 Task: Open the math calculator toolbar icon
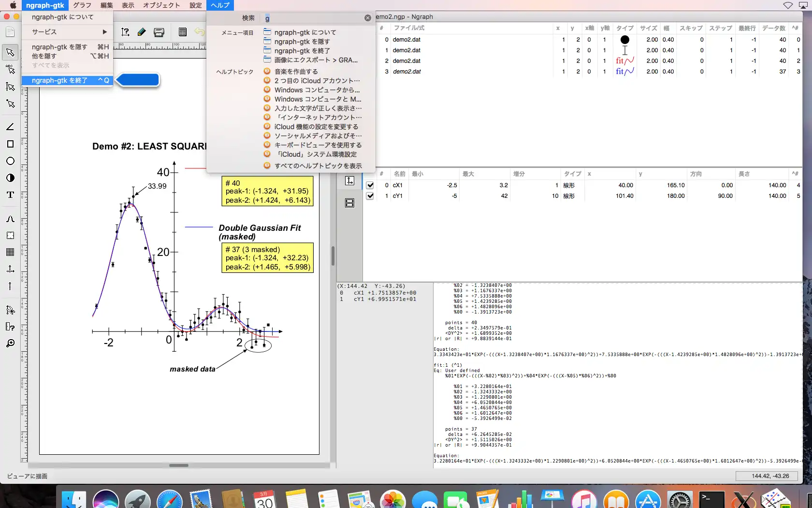(x=182, y=32)
